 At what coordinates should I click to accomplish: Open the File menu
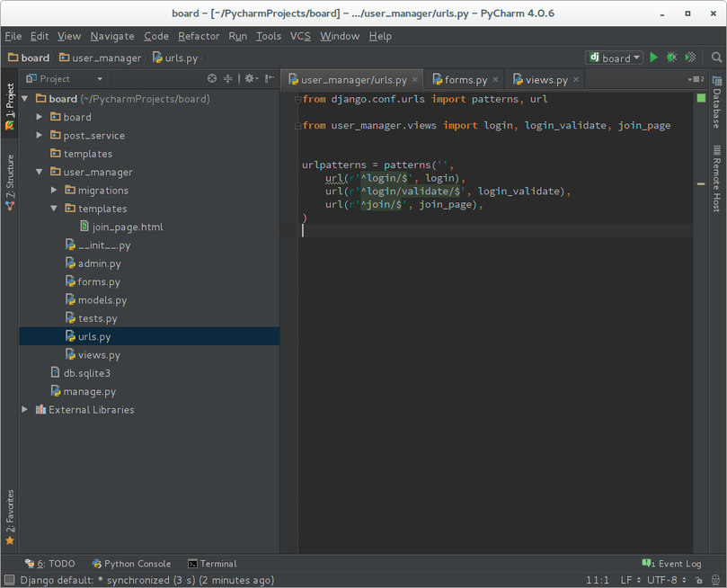click(13, 36)
